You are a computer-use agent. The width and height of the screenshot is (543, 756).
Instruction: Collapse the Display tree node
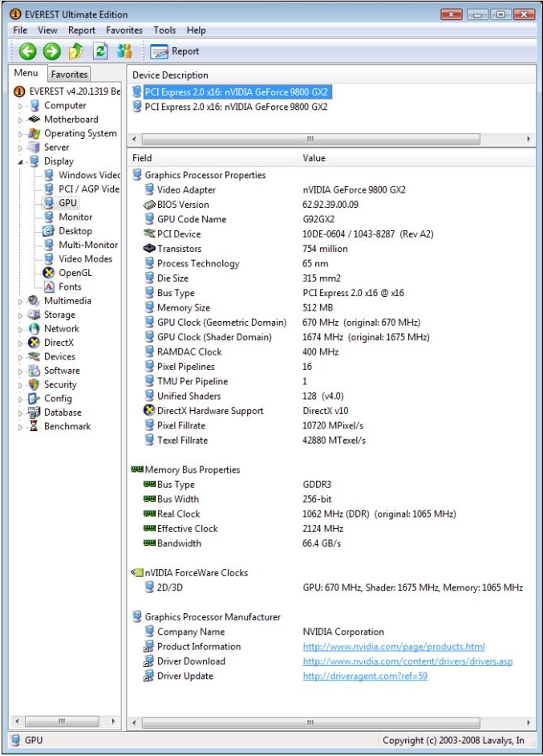(x=21, y=161)
